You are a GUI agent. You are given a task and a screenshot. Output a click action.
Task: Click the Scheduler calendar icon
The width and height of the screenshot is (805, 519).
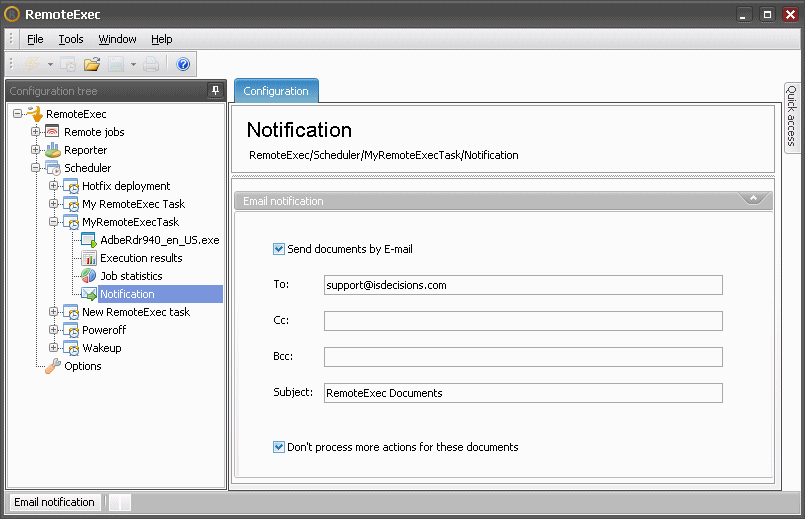coord(52,168)
